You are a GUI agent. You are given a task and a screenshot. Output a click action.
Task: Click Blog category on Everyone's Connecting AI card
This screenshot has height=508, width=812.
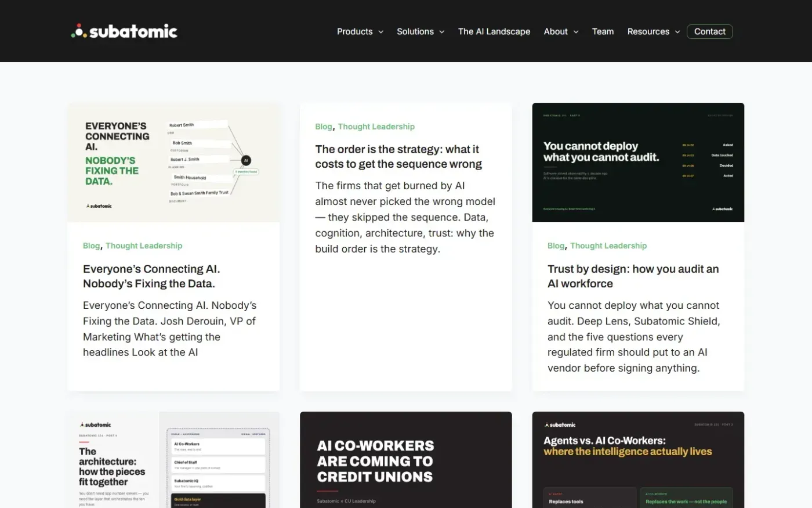coord(91,246)
